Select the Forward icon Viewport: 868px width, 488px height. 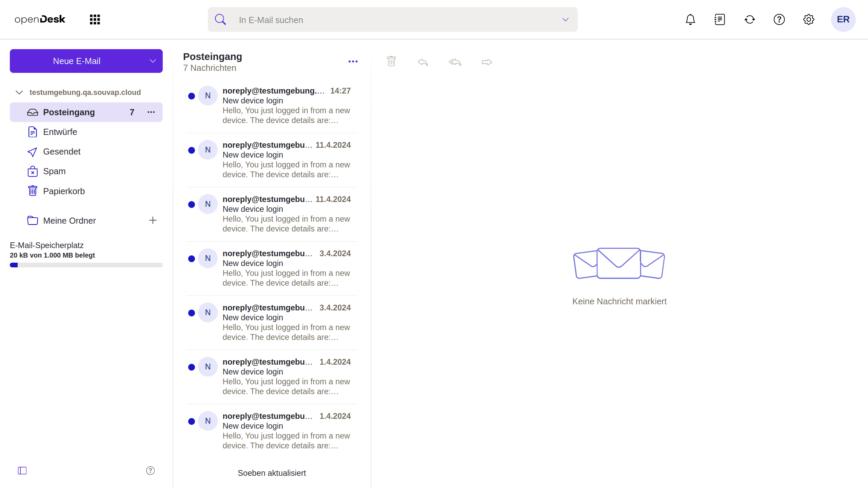pyautogui.click(x=486, y=62)
